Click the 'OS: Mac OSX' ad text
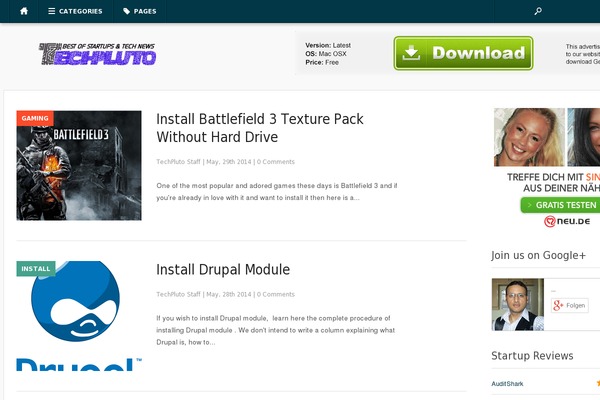This screenshot has width=600, height=400. click(326, 54)
